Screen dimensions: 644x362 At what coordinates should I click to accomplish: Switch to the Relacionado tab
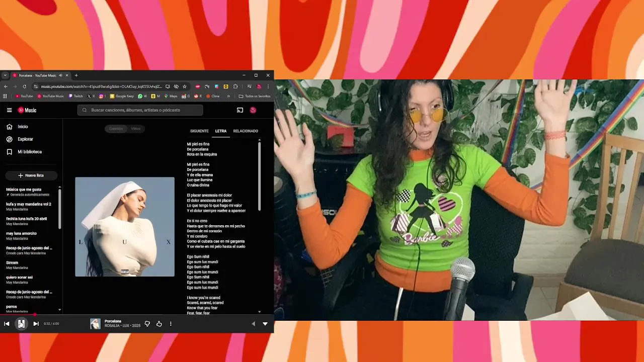tap(246, 131)
